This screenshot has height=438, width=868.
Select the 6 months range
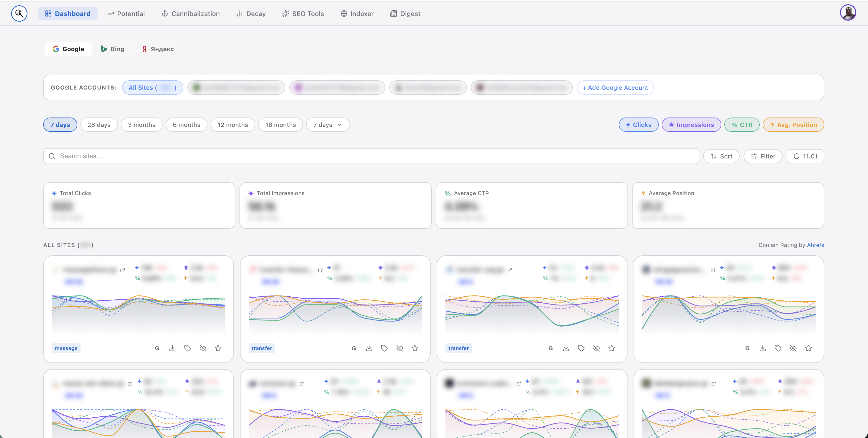187,125
